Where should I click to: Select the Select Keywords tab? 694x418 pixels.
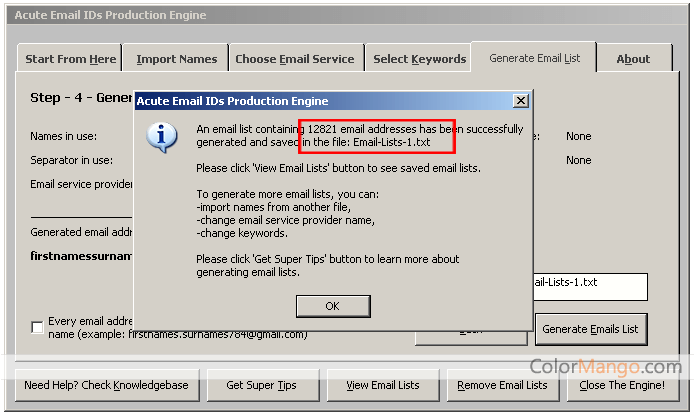tap(419, 59)
